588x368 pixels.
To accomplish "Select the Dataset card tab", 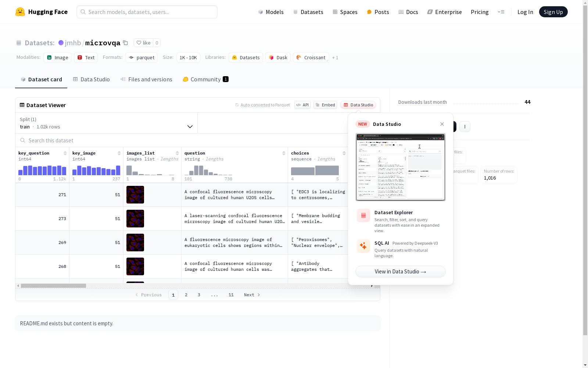I will click(41, 79).
